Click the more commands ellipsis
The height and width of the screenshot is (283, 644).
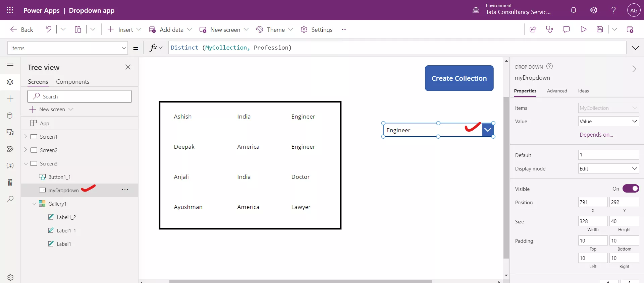pos(344,29)
